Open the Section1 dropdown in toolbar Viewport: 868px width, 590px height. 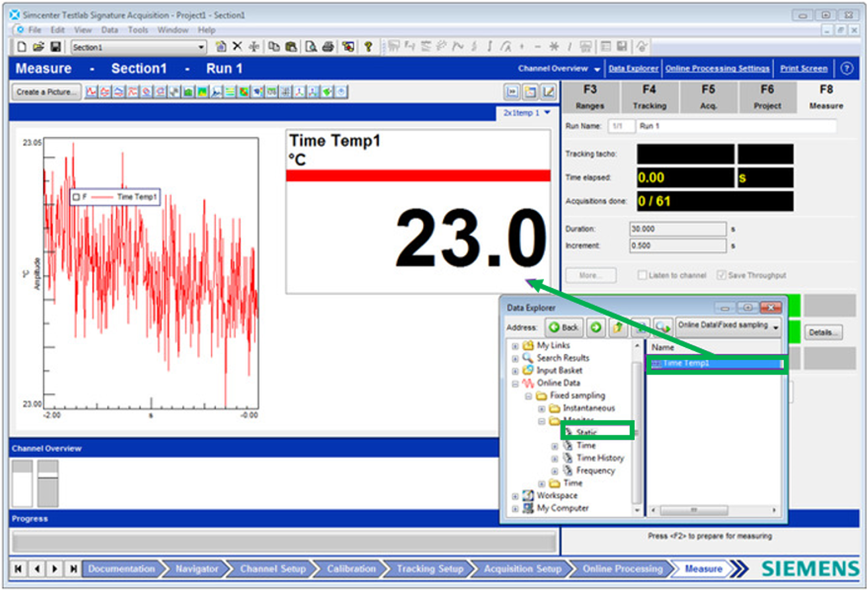click(202, 48)
